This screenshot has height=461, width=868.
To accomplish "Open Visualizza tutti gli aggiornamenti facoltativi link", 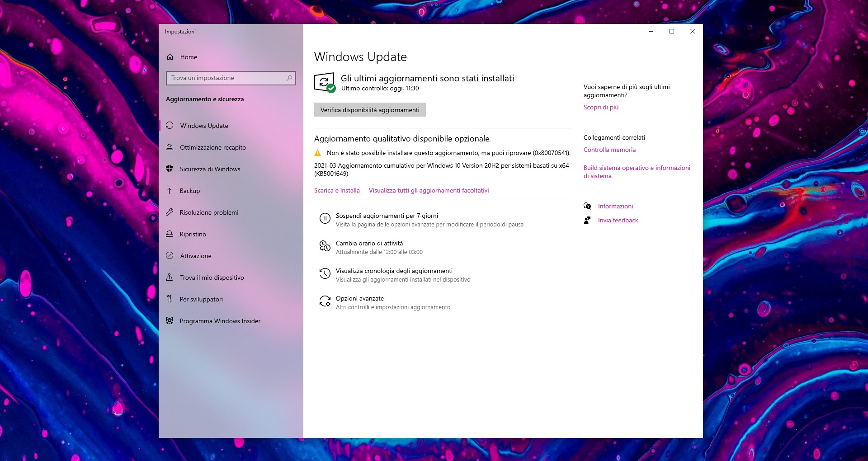I will coord(429,190).
